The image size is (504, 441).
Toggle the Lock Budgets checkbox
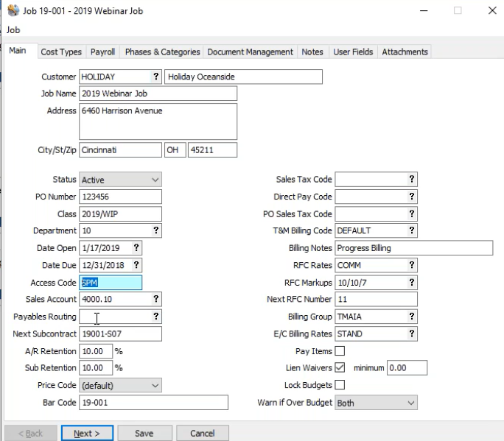point(340,385)
